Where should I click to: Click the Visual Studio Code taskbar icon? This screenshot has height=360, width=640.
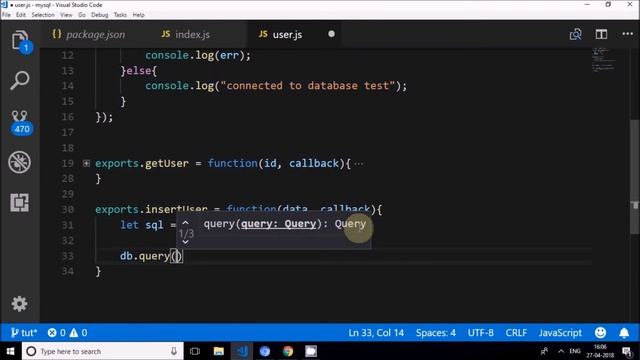(x=242, y=351)
